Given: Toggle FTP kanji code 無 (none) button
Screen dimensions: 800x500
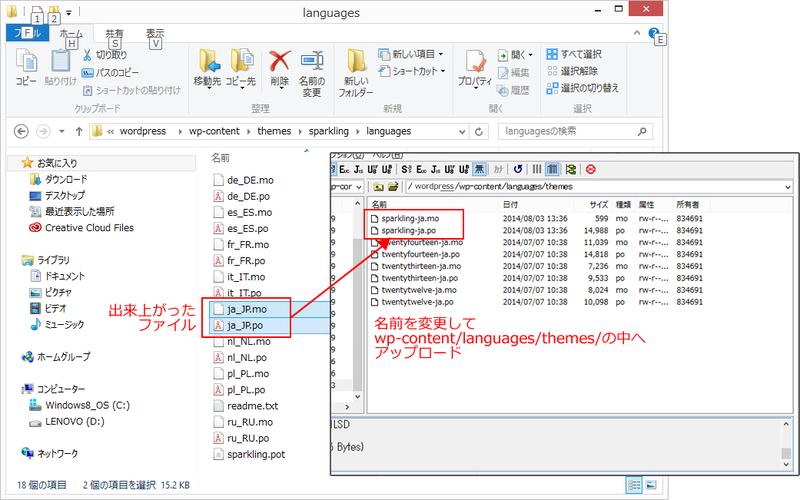Looking at the screenshot, I should (479, 169).
